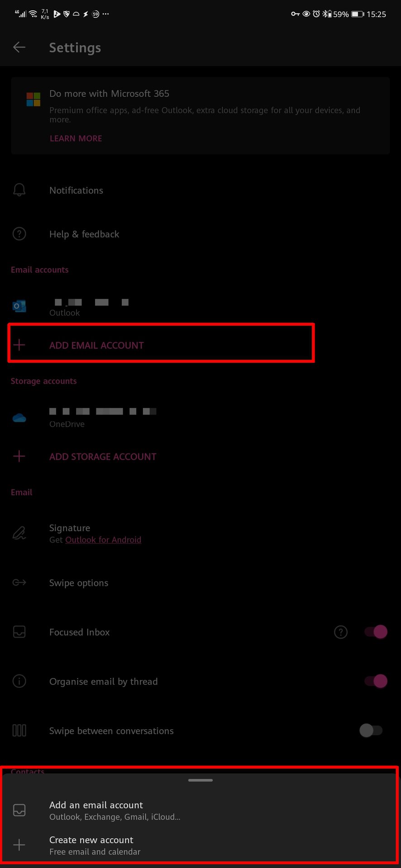Click the bottom sheet drag handle
This screenshot has width=401, height=868.
pos(200,780)
